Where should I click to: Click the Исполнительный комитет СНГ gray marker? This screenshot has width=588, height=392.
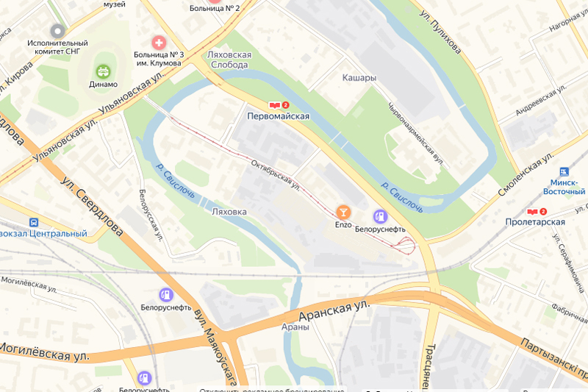57,31
